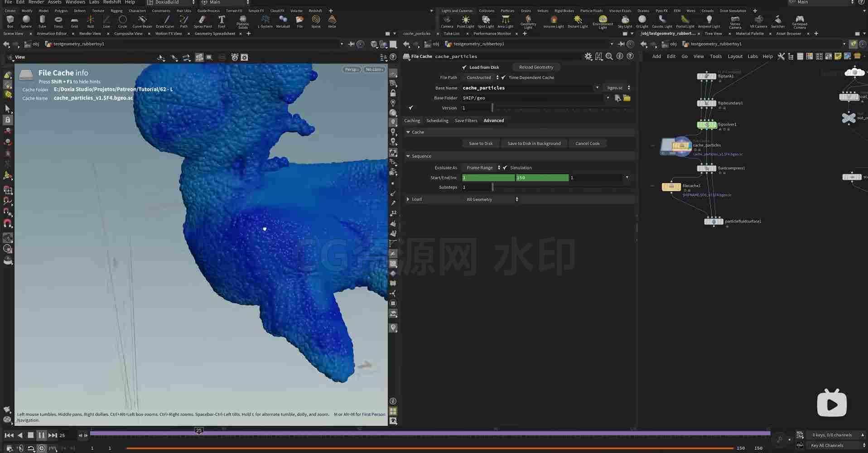Click the Cancel Cook button
This screenshot has height=453, width=868.
[x=587, y=143]
